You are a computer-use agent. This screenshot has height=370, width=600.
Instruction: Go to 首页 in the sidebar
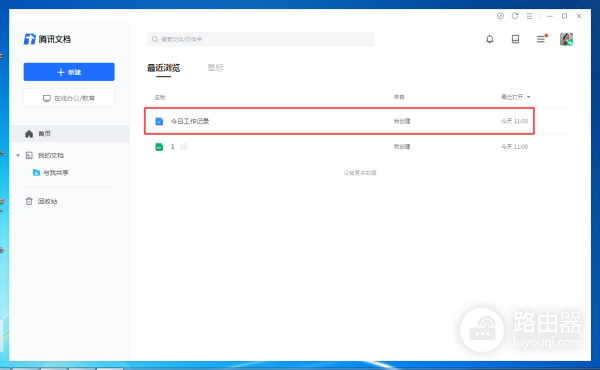[69, 134]
